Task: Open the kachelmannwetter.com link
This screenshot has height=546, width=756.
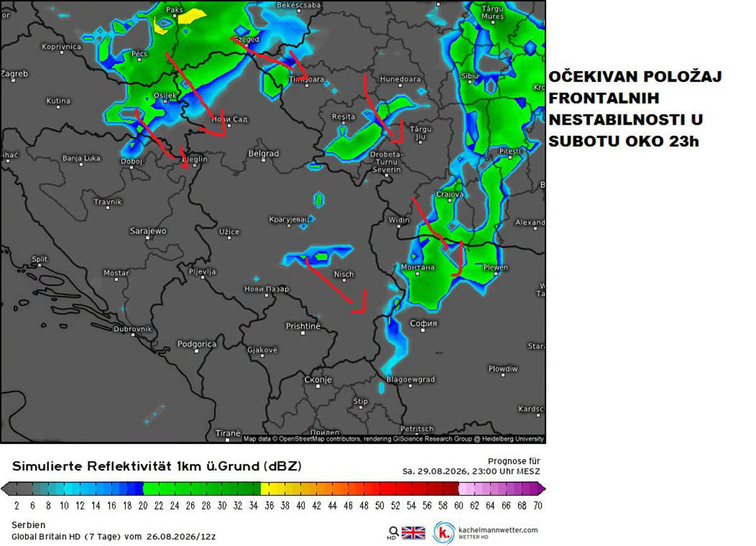Action: tap(497, 530)
